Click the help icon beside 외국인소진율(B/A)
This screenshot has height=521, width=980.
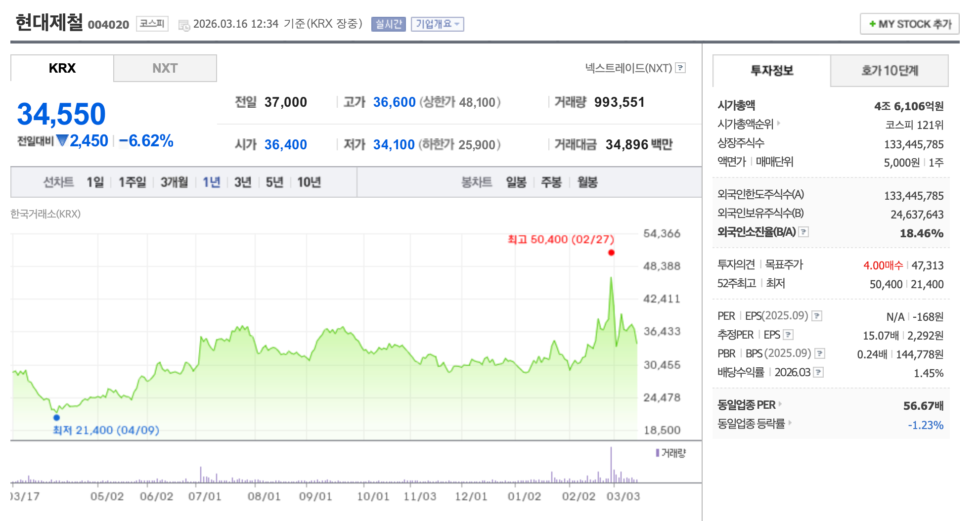coord(803,232)
